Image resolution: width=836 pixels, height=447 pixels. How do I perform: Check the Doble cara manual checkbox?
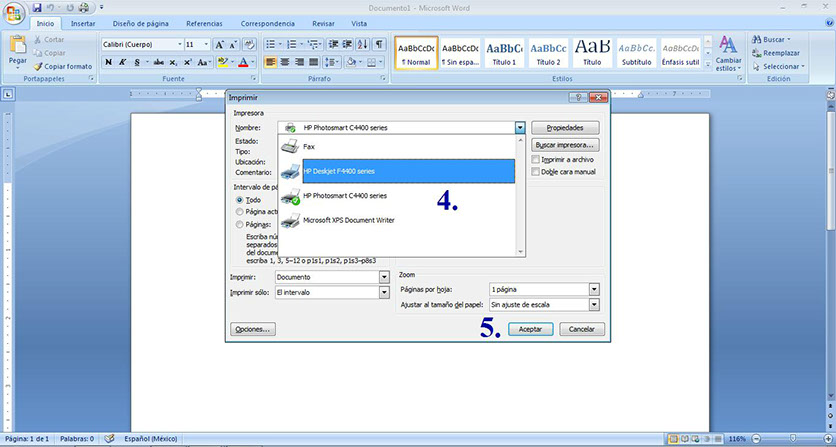(535, 172)
